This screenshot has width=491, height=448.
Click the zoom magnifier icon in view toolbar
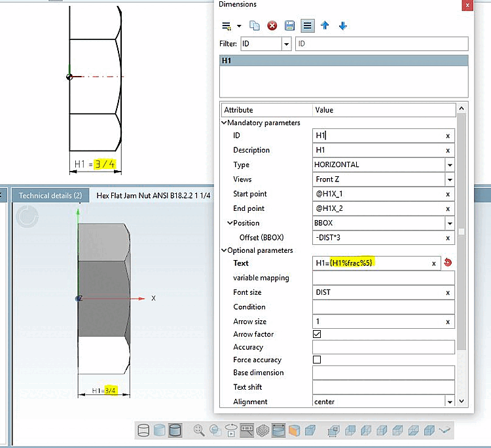[199, 430]
